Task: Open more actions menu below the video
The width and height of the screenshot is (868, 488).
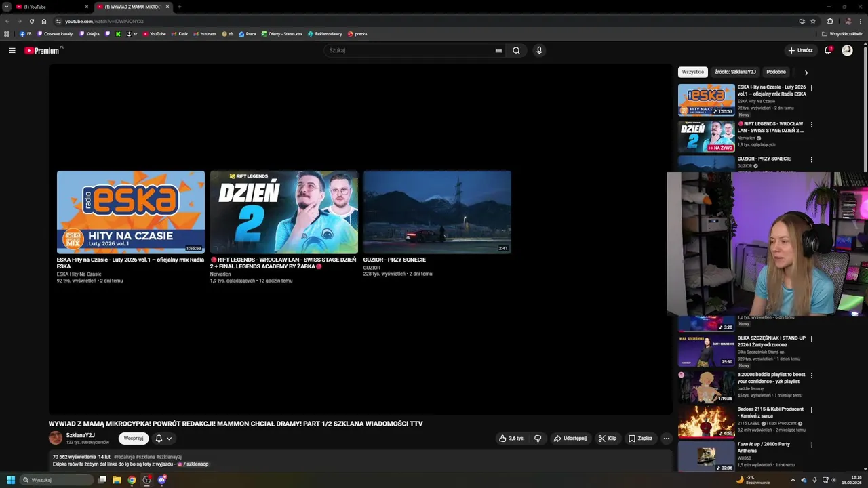Action: point(666,439)
